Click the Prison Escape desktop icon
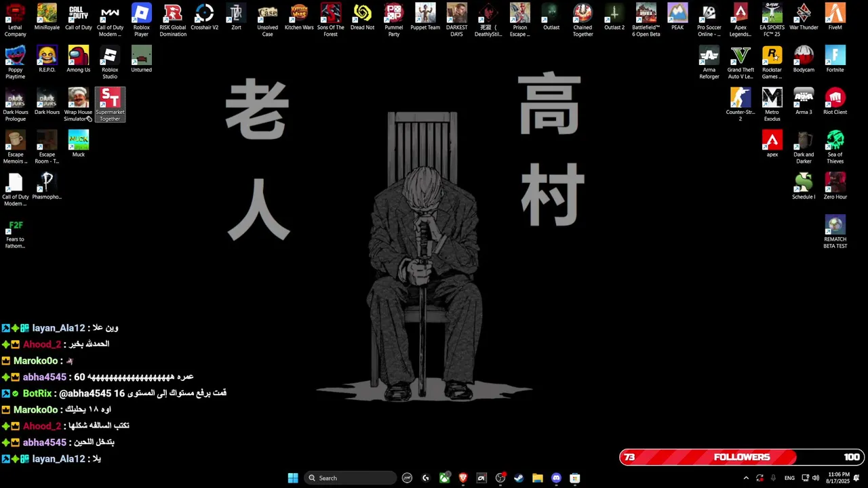 519,20
